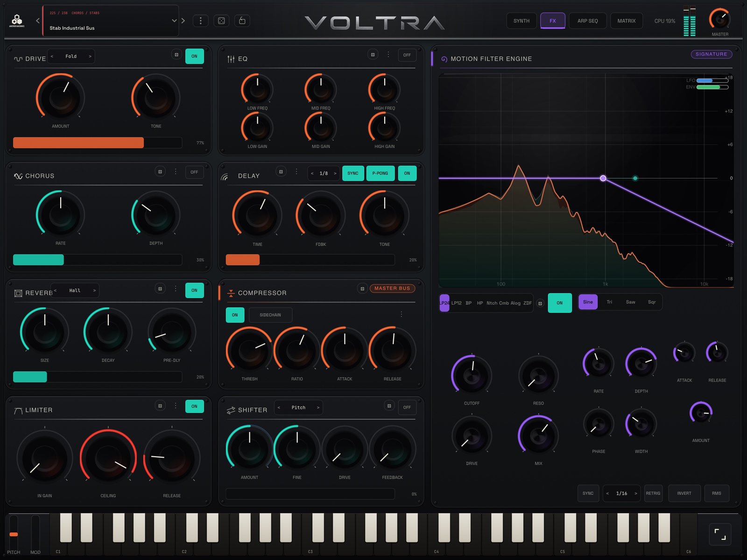Switch to the ARP SEQ tab
Viewport: 747px width, 560px height.
(x=587, y=21)
